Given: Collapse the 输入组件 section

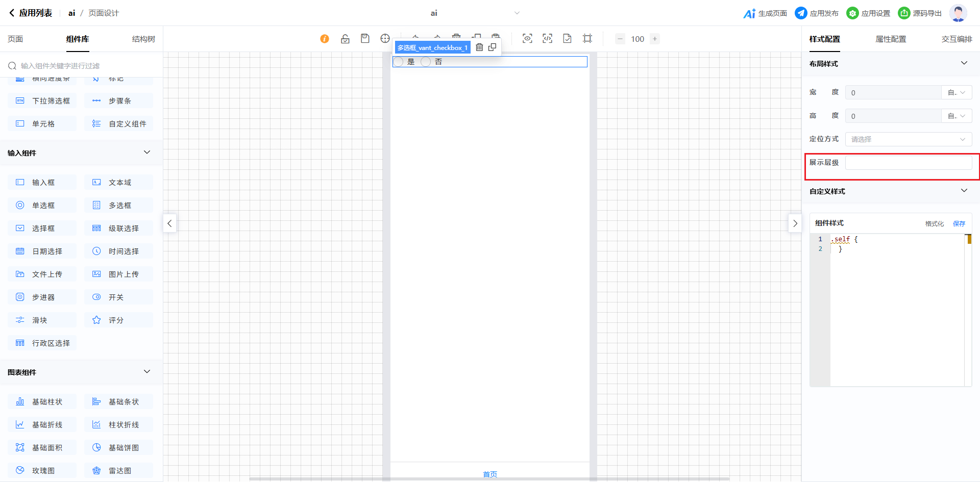Looking at the screenshot, I should pos(147,153).
